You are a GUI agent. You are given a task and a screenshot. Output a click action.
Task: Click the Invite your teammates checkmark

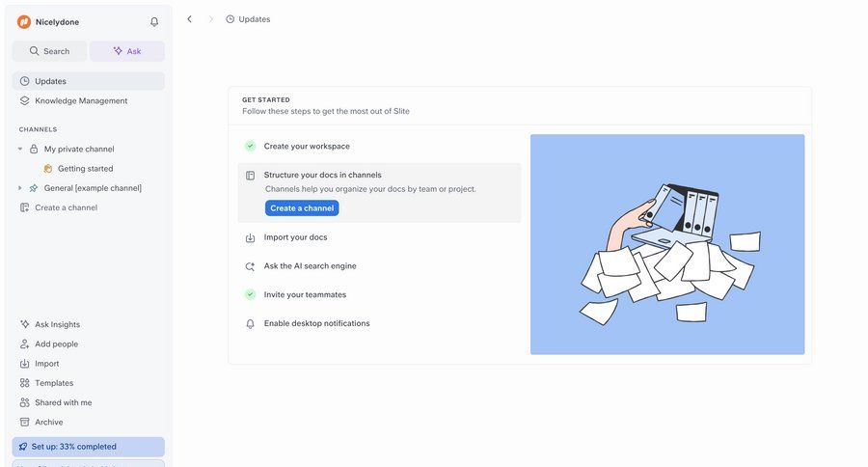pyautogui.click(x=250, y=294)
